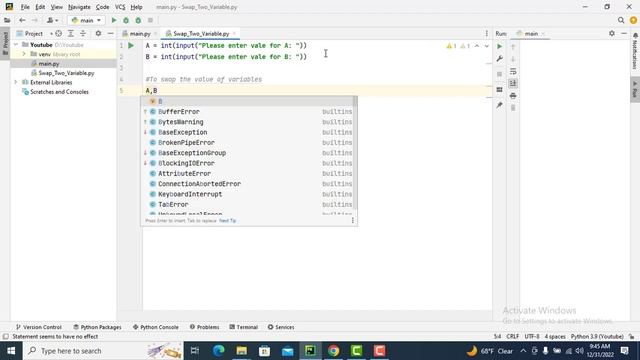Click the Debug bug icon in the toolbar
Viewport: 640px width, 360px height.
click(126, 20)
